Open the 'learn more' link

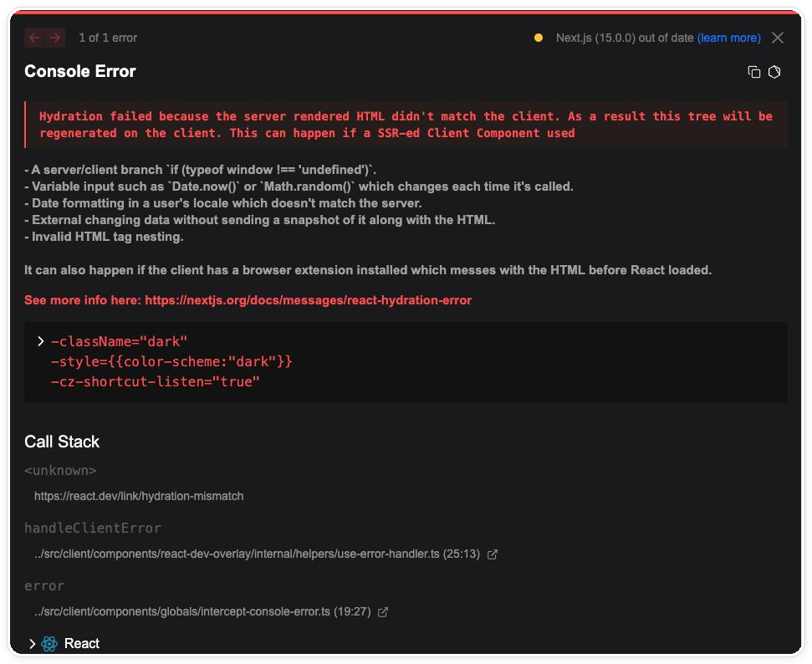click(x=729, y=38)
